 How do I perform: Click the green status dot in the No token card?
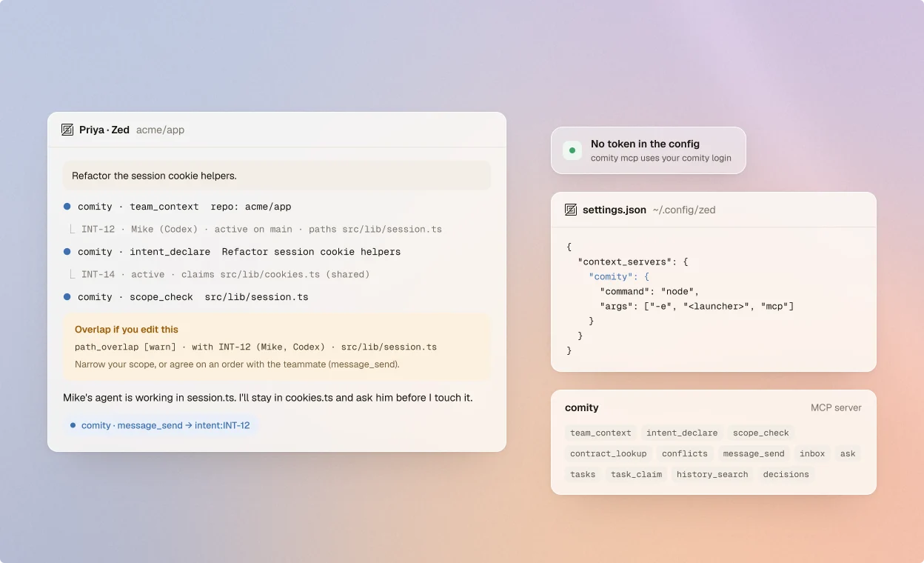point(572,150)
